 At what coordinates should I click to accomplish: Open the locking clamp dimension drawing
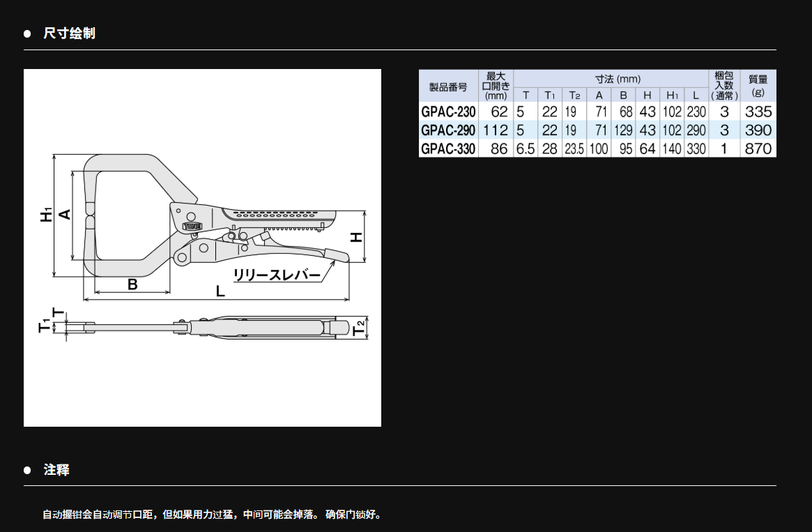click(202, 248)
